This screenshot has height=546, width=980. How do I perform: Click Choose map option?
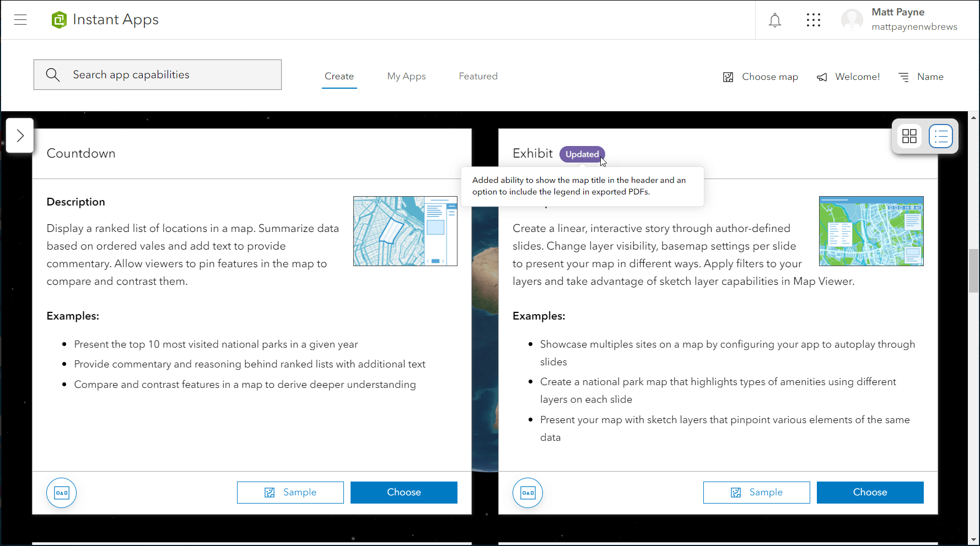[761, 77]
